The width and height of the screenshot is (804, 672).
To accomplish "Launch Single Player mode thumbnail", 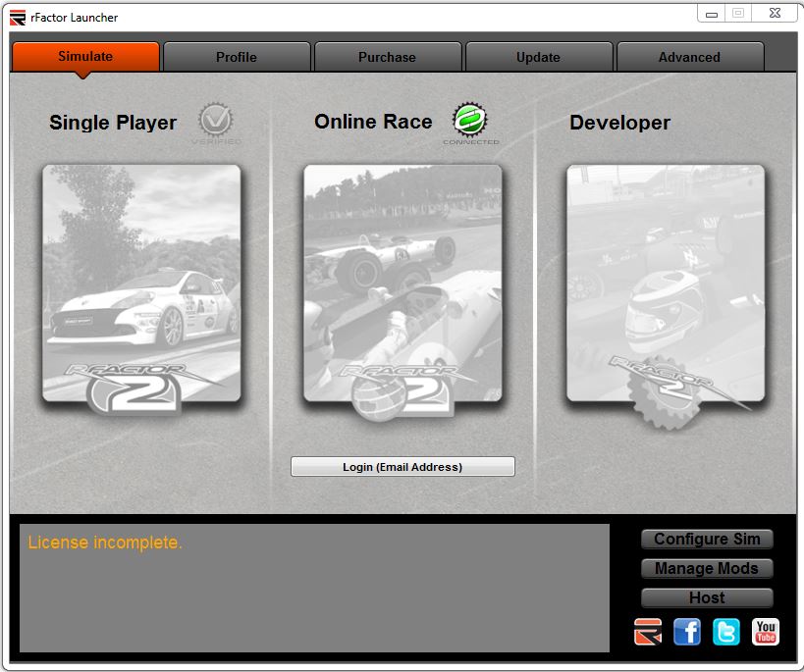I will pos(141,284).
